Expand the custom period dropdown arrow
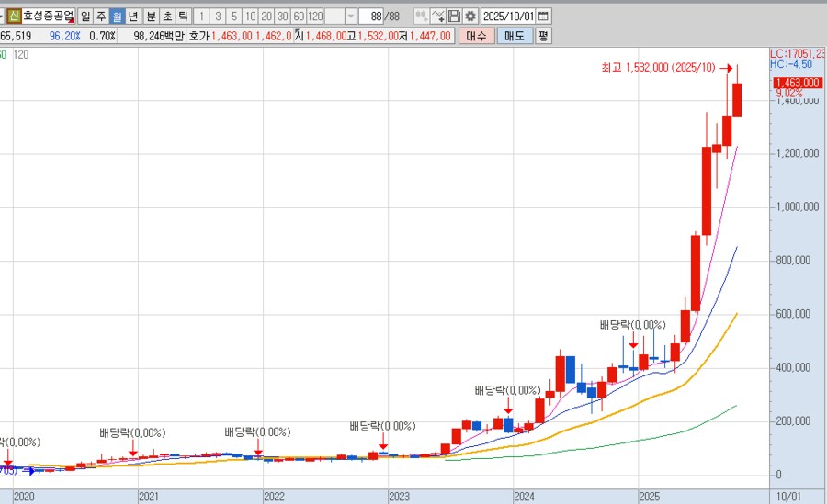The image size is (827, 504). point(350,17)
